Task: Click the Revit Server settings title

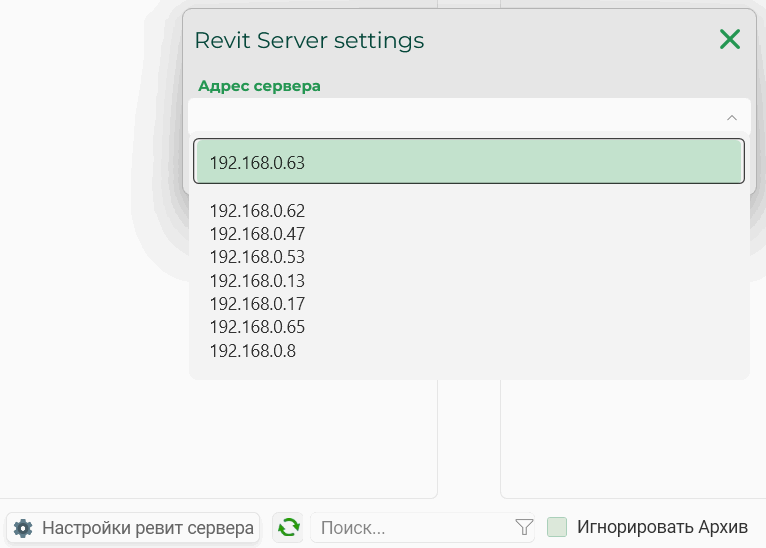Action: point(309,41)
